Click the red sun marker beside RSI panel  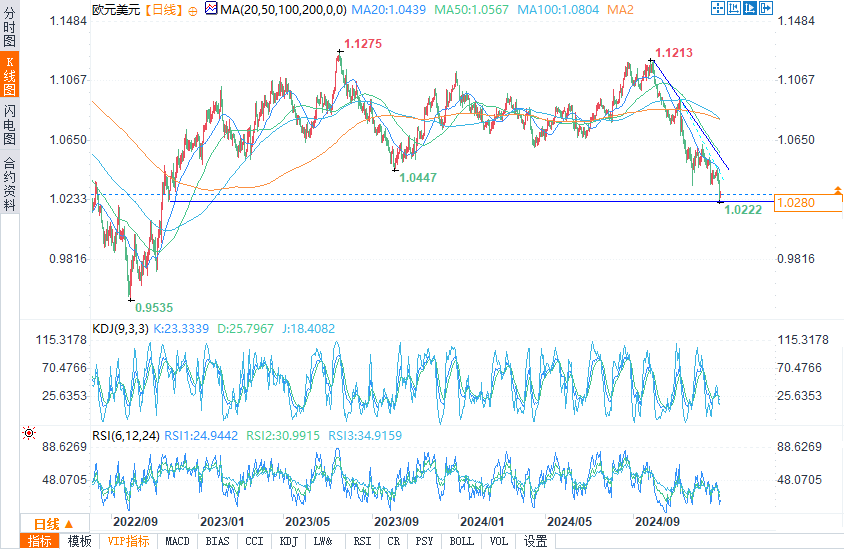pyautogui.click(x=29, y=433)
